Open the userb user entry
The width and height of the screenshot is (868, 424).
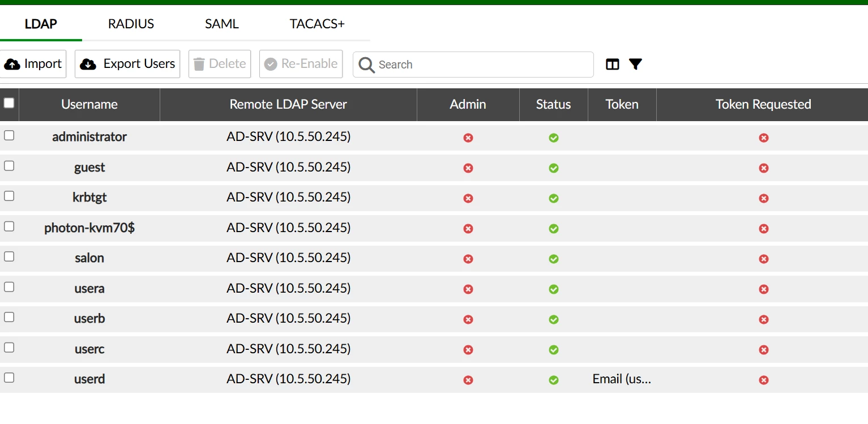[x=89, y=318]
